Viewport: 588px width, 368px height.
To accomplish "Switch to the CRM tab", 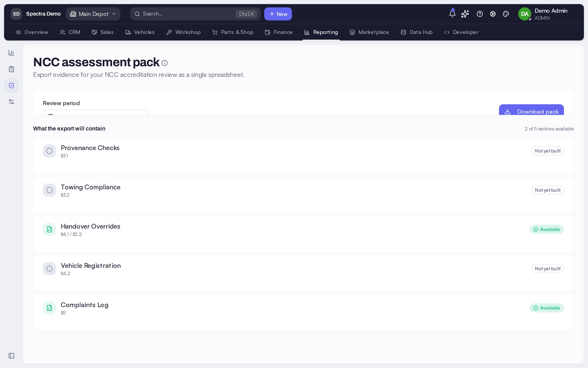I will coord(70,32).
